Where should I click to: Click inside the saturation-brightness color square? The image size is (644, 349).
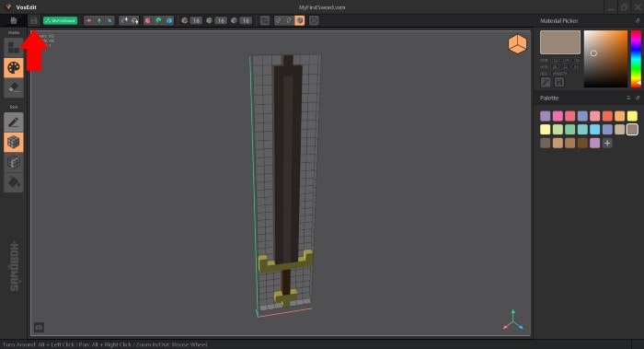605,59
